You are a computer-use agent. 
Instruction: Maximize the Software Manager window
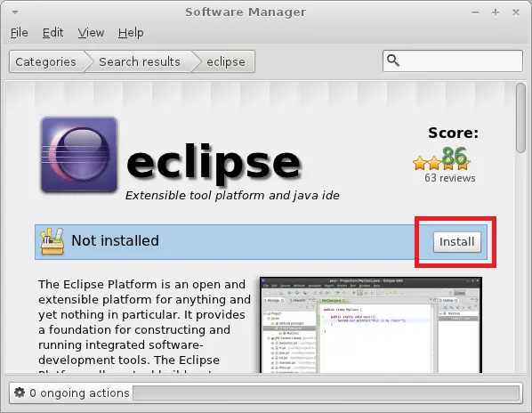coord(496,12)
